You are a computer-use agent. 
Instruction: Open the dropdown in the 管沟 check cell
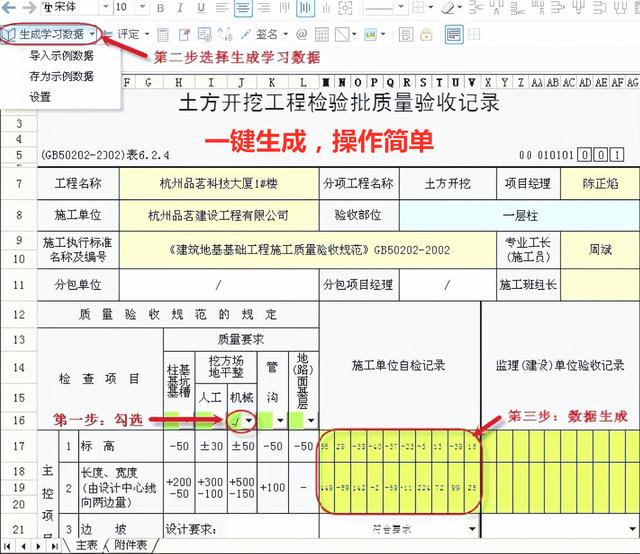click(x=280, y=421)
